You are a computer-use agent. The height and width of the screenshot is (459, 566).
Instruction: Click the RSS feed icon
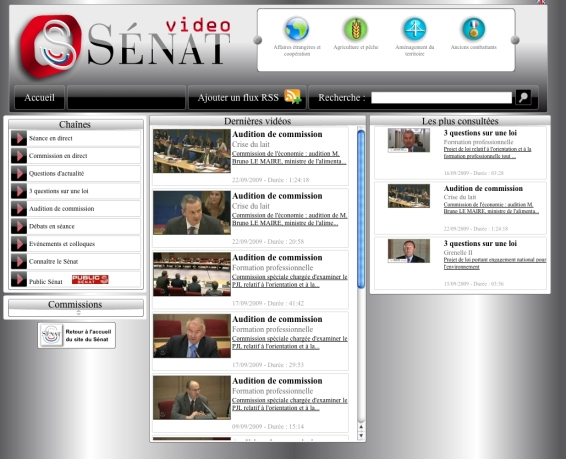[292, 97]
